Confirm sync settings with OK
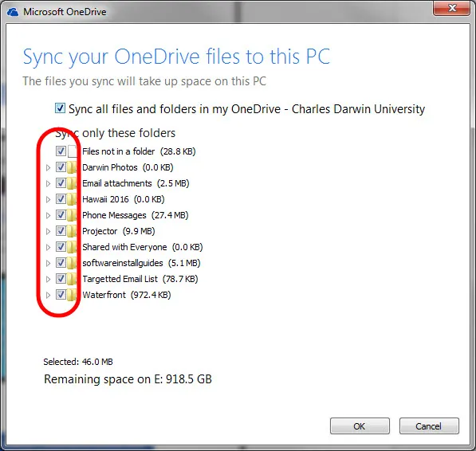The width and height of the screenshot is (476, 451). click(360, 426)
